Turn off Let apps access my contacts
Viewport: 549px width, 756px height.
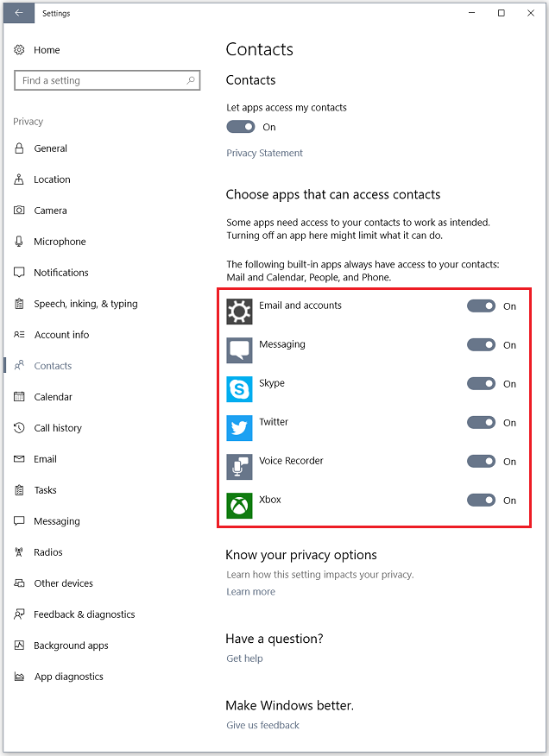coord(241,127)
